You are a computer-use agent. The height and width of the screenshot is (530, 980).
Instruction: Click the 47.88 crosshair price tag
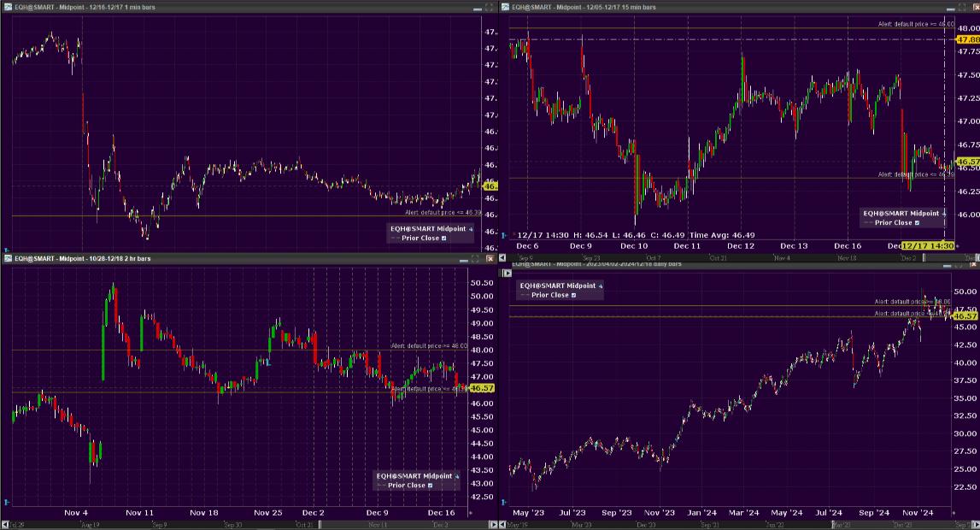point(968,39)
